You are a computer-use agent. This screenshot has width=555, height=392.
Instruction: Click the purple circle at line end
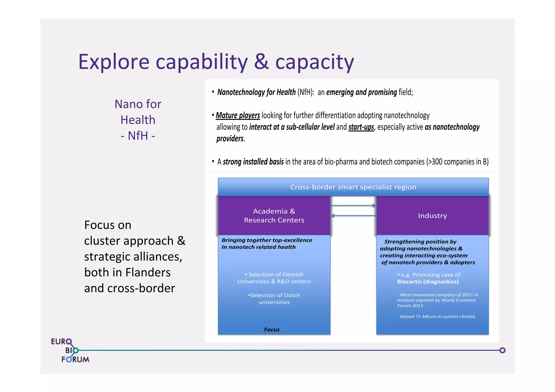[502, 350]
